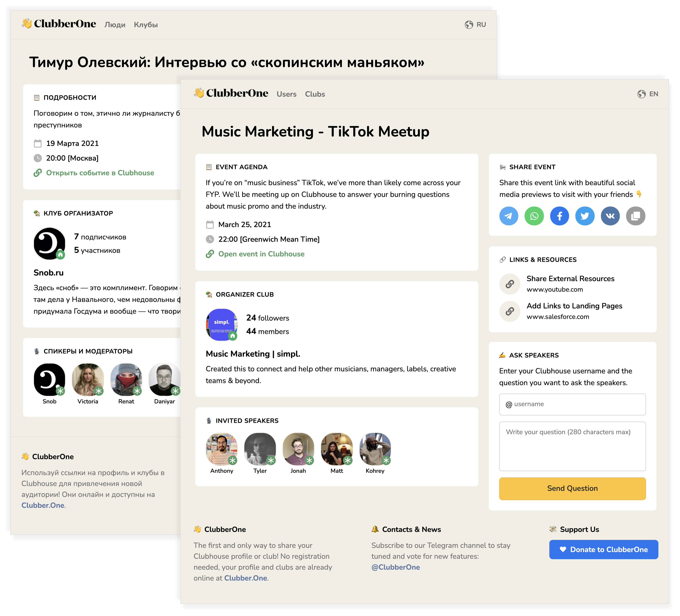Click the @ClubberOne Telegram link

395,567
